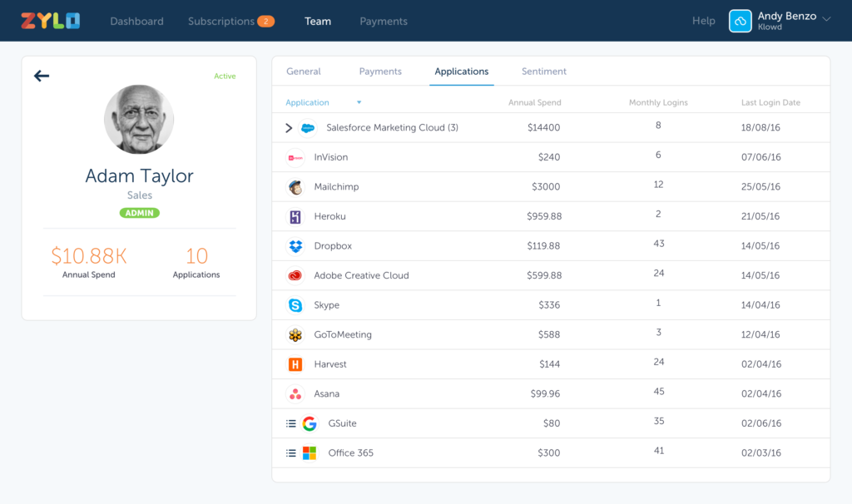Click the Mailchimp application name
The image size is (852, 504).
336,187
